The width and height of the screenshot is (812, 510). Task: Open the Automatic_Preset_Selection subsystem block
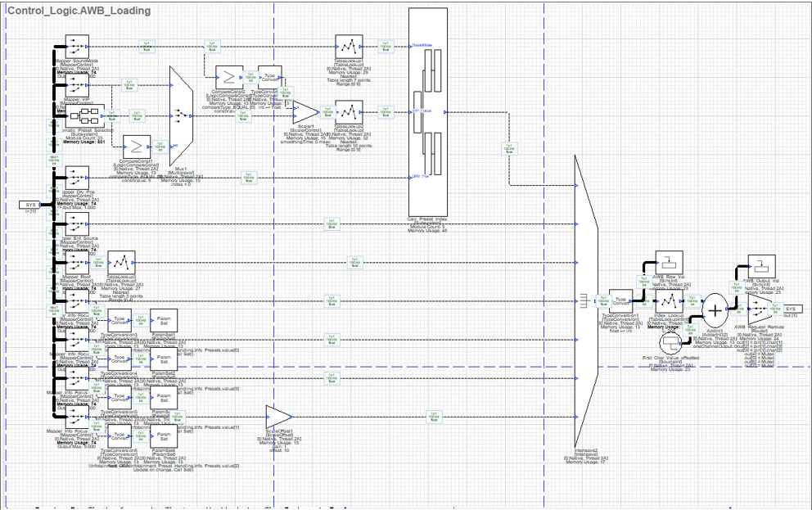point(84,115)
